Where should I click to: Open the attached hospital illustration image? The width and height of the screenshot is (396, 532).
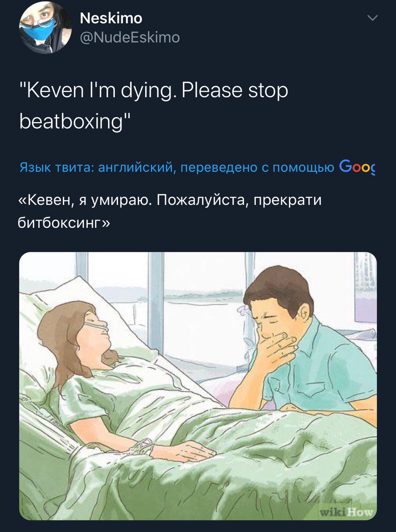[198, 386]
